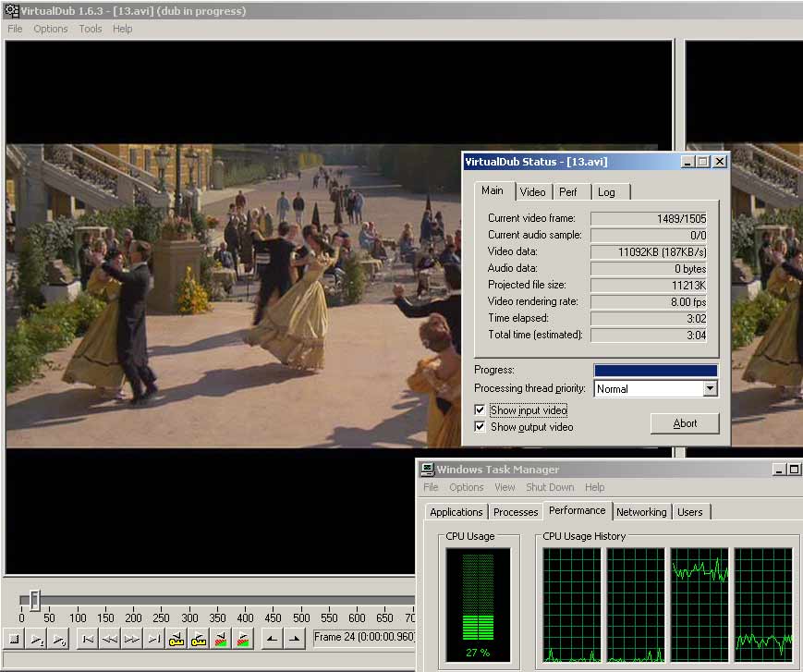Click the 300 mark on the frame ruler
This screenshot has width=803, height=672.
pyautogui.click(x=189, y=617)
